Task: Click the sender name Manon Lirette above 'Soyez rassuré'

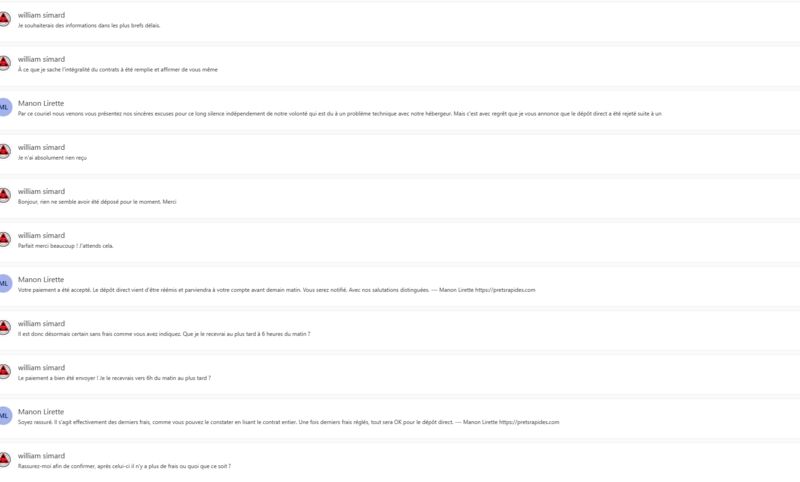Action: click(x=41, y=412)
